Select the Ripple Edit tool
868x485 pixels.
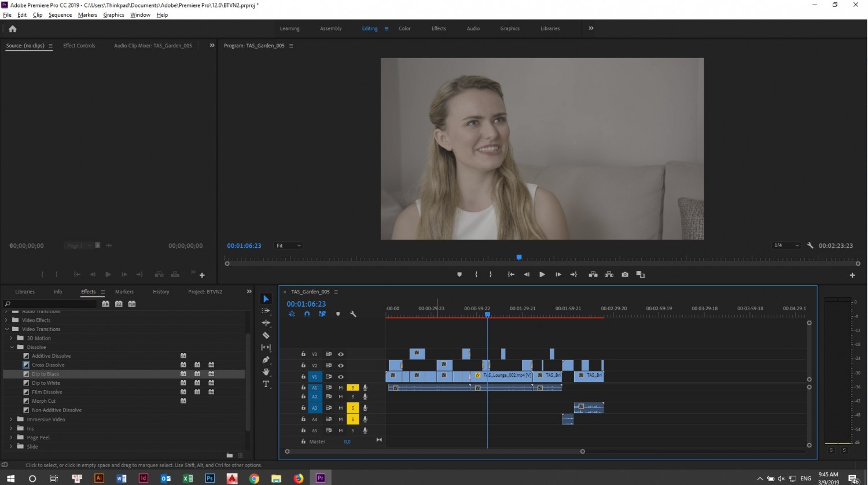266,323
